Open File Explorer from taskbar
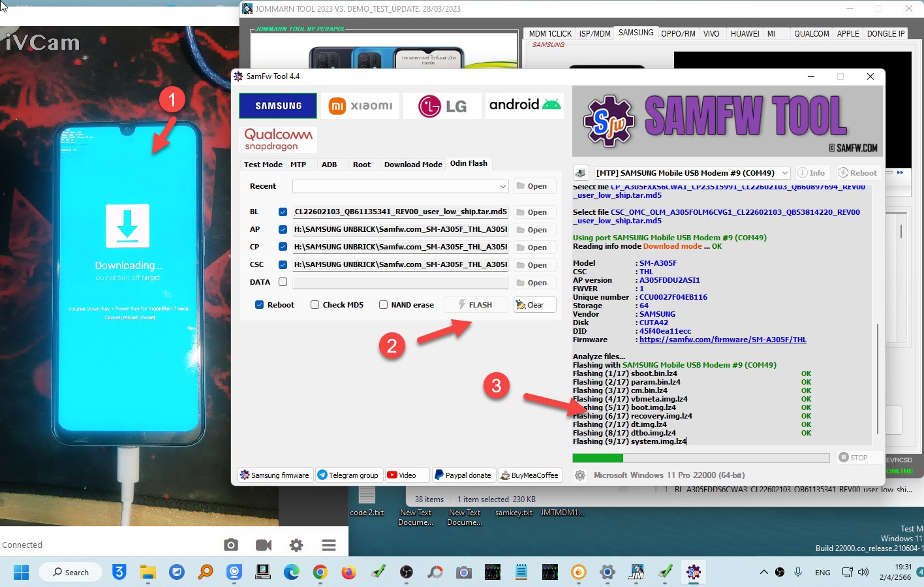Viewport: 924px width, 587px height. point(148,573)
